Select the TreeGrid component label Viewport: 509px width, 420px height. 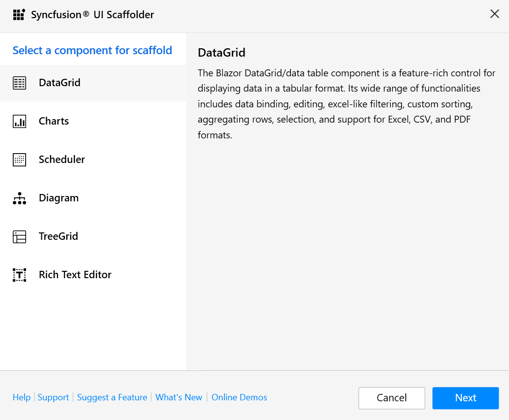59,236
